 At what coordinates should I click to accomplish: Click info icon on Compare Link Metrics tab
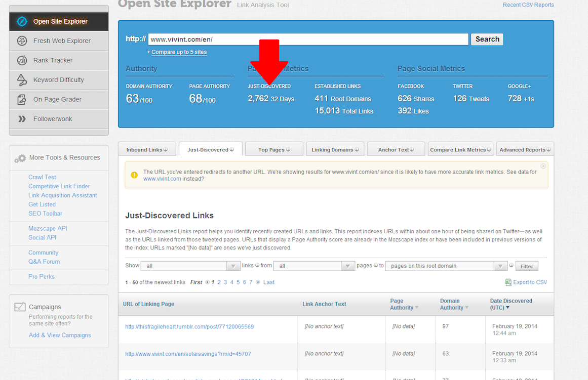[489, 150]
